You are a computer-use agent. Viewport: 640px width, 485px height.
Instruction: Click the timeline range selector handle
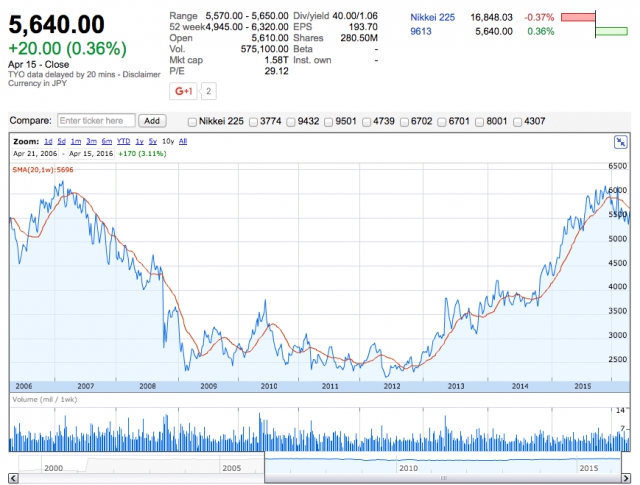coord(443,478)
